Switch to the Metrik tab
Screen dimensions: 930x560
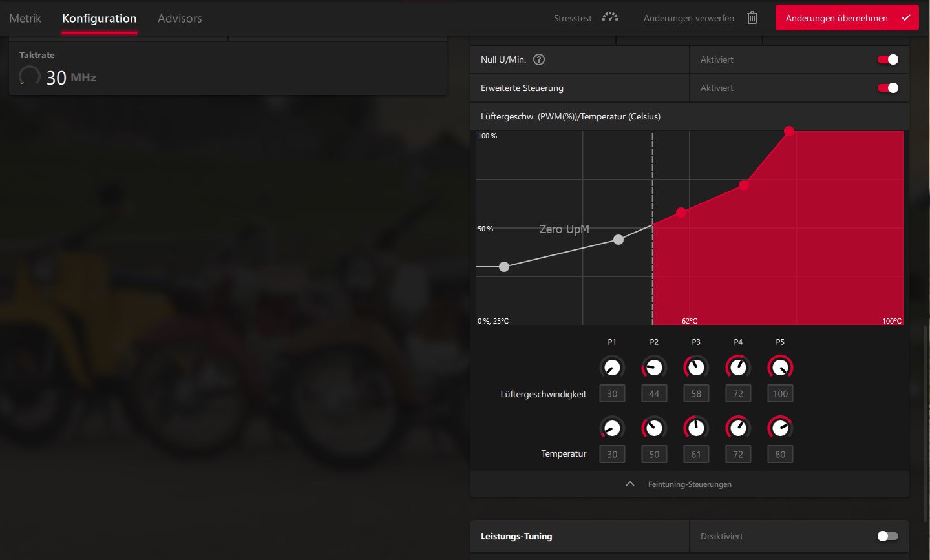coord(25,18)
